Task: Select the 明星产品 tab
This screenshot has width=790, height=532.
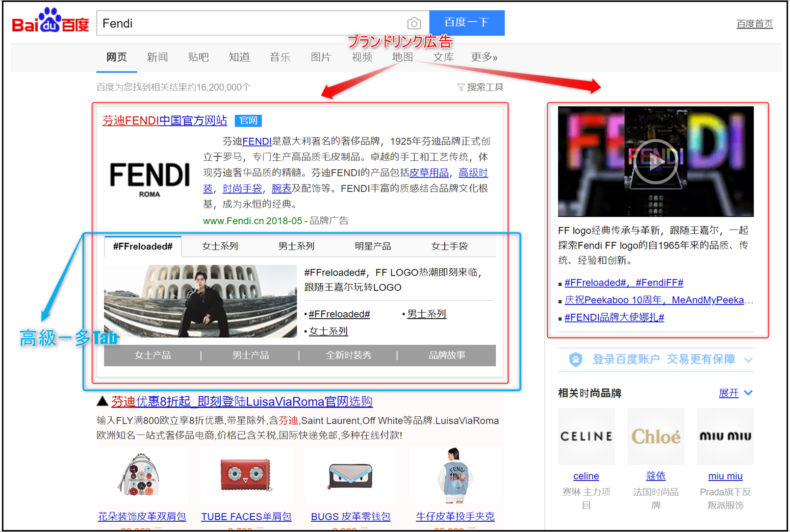Action: point(373,246)
